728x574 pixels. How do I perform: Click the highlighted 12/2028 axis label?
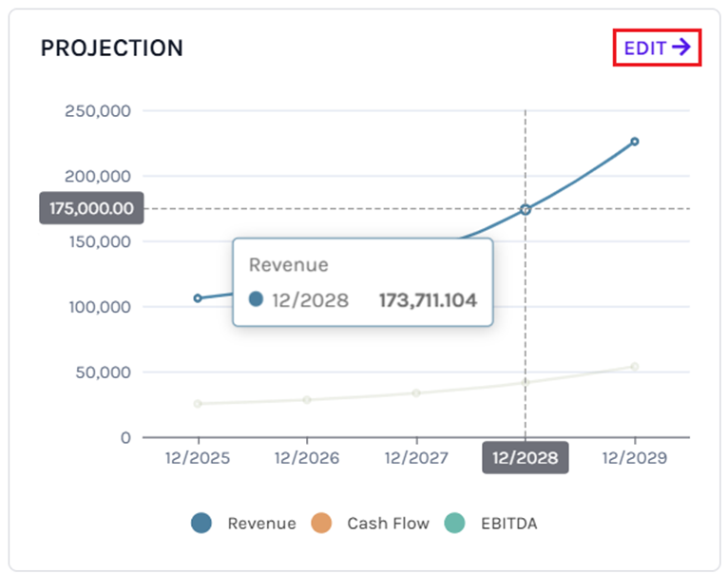click(x=525, y=457)
